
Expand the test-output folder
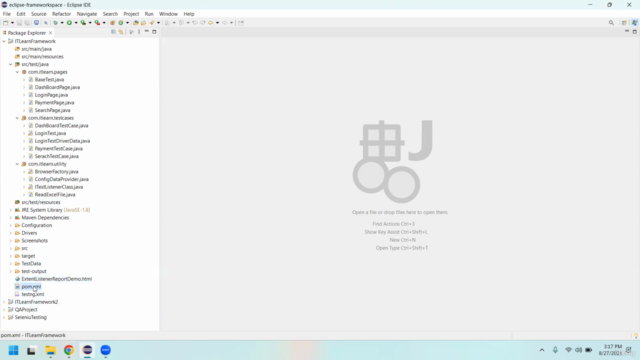tap(11, 271)
